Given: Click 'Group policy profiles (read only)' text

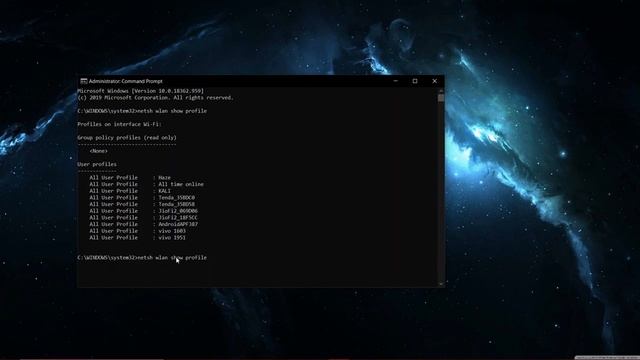Looking at the screenshot, I should 127,138.
